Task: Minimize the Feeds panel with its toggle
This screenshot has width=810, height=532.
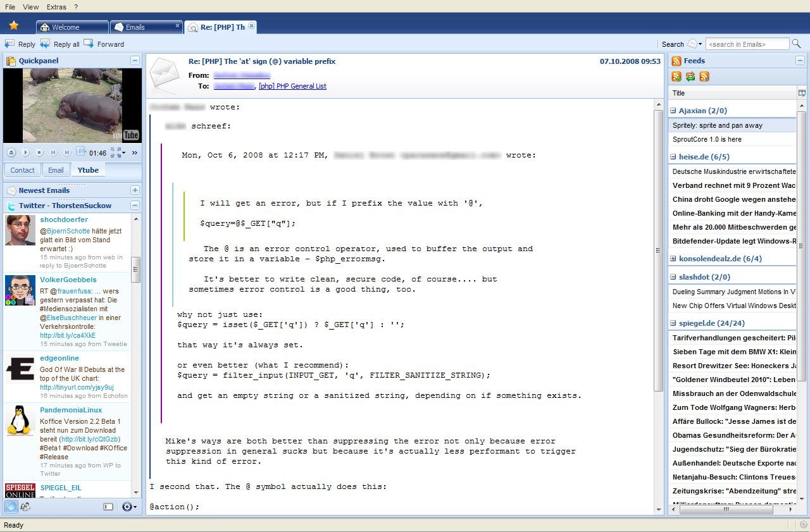Action: click(801, 60)
